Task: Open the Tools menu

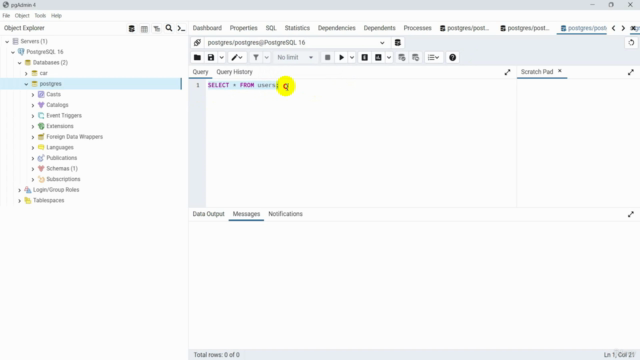Action: tap(40, 16)
